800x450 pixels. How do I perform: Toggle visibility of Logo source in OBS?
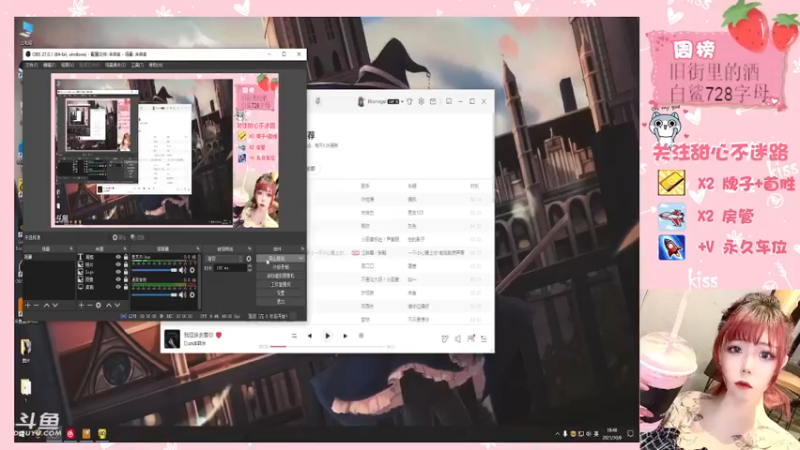pos(118,272)
